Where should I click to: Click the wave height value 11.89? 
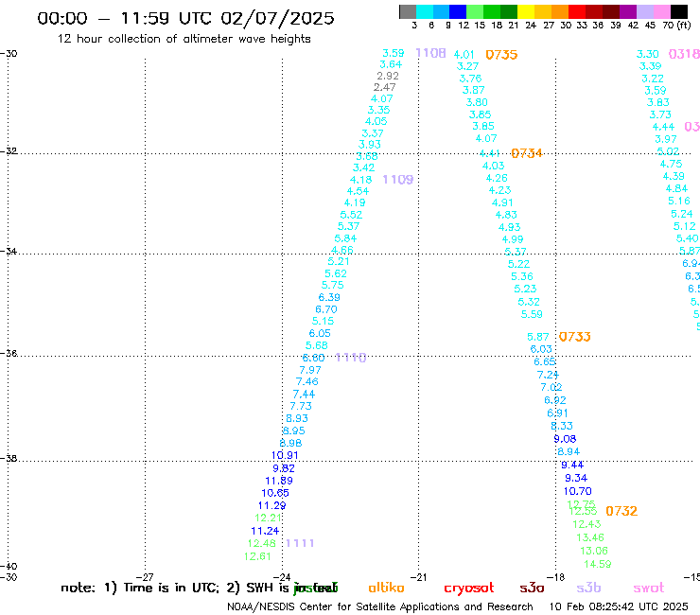pos(279,481)
